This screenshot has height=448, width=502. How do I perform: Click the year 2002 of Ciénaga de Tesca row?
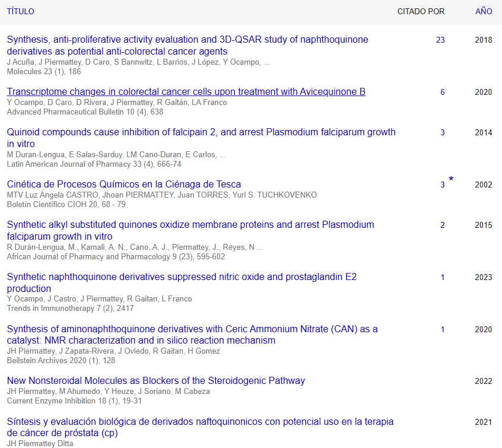484,185
